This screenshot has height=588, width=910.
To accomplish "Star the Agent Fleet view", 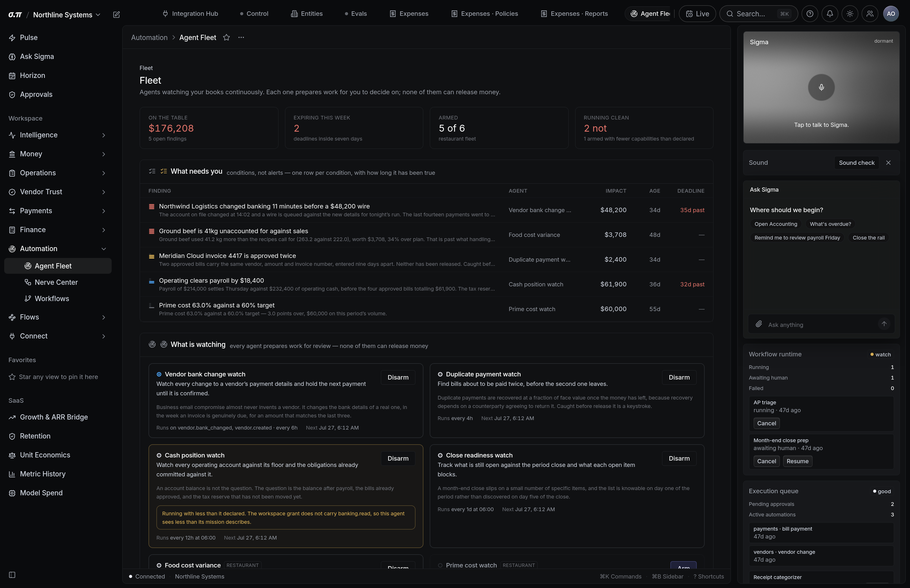I will (226, 37).
